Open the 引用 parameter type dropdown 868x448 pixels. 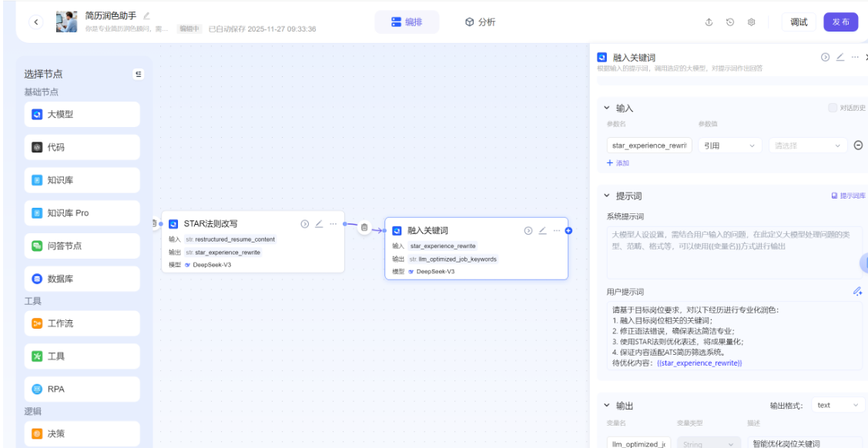click(x=729, y=145)
